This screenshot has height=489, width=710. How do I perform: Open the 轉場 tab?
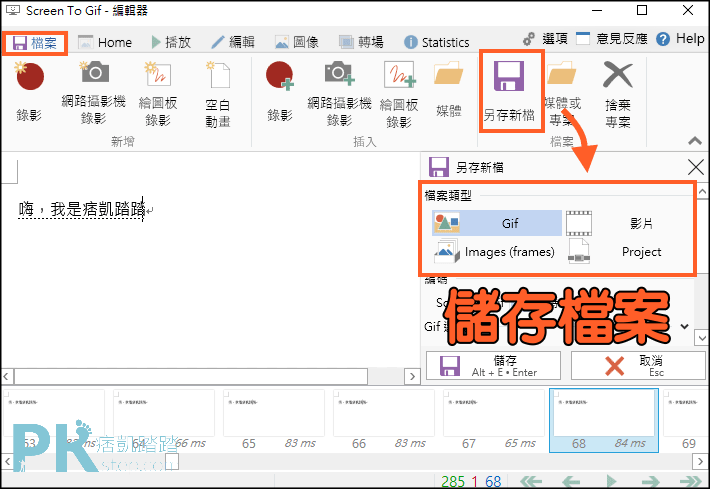361,43
